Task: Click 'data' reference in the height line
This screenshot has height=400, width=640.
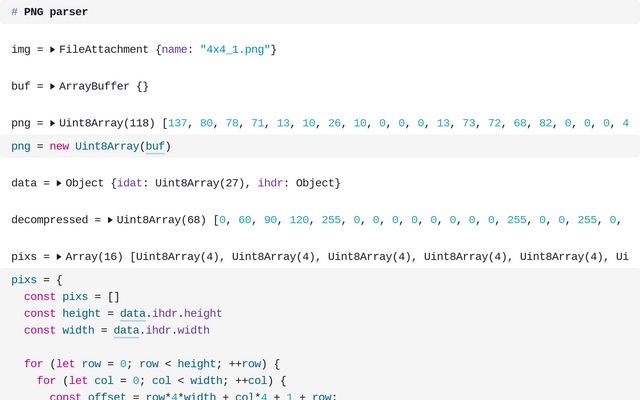Action: pos(133,313)
